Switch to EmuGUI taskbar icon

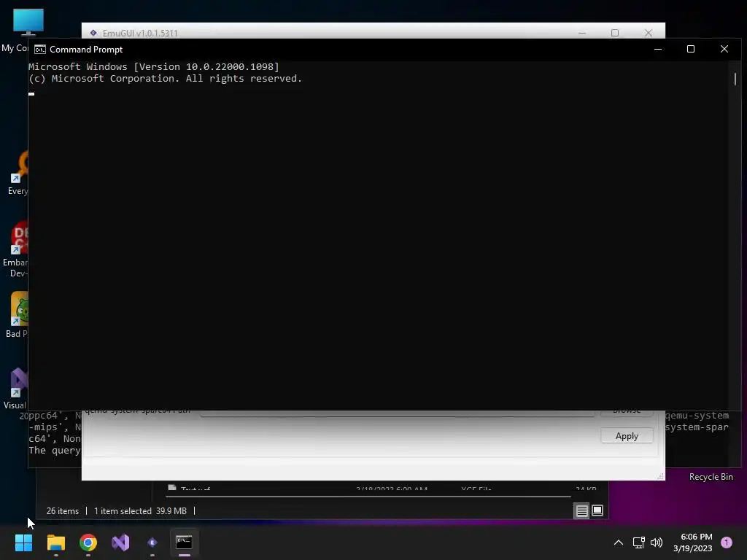point(152,542)
